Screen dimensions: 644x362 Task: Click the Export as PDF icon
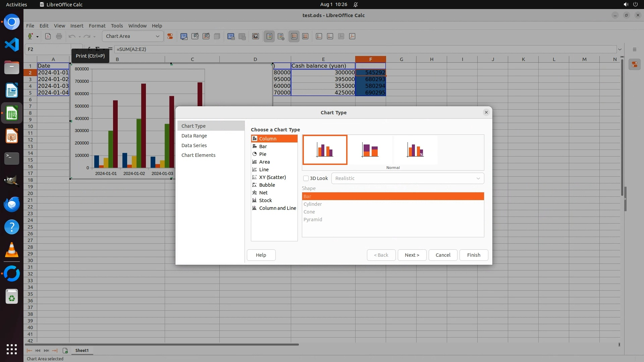48,37
